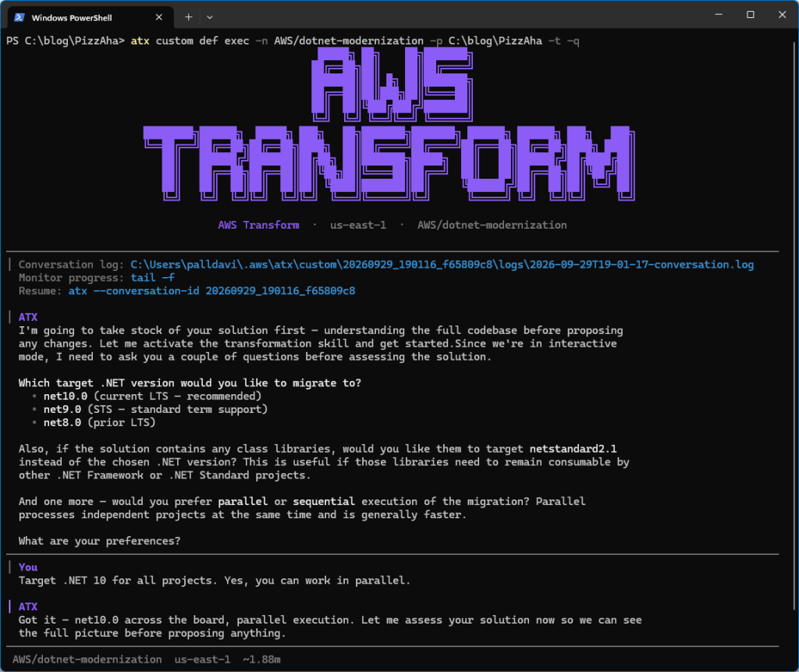Screen dimensions: 799x672
Task: Click 'us-east-1' in the status bar
Action: click(x=202, y=660)
